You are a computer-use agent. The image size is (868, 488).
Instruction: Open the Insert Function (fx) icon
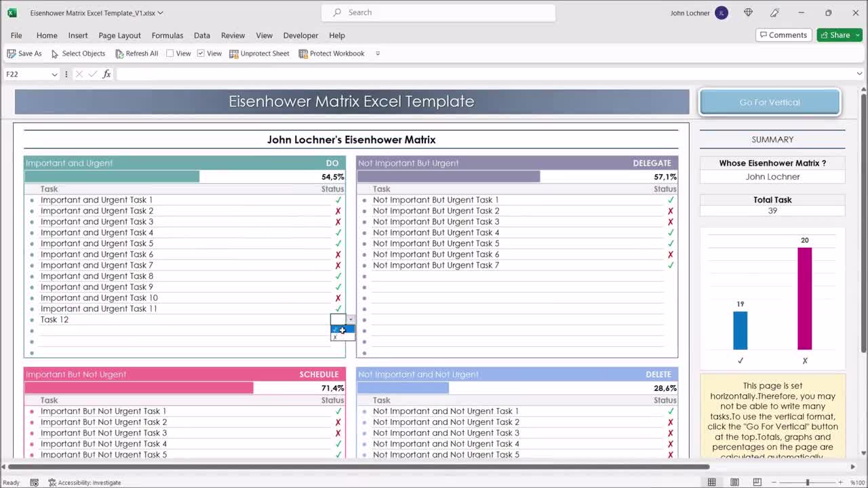(x=106, y=73)
